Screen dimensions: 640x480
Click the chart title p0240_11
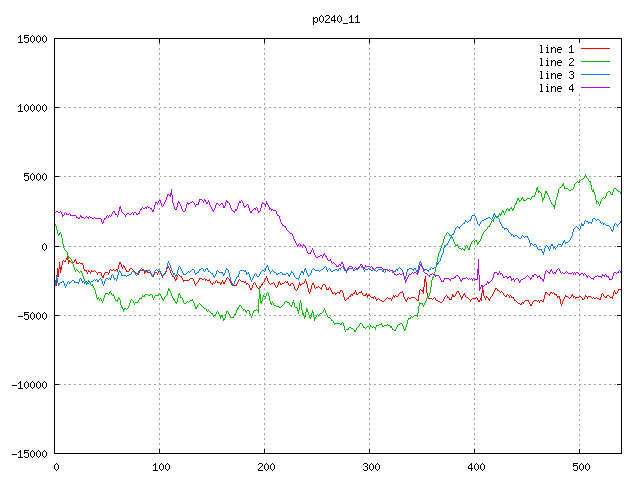click(337, 17)
